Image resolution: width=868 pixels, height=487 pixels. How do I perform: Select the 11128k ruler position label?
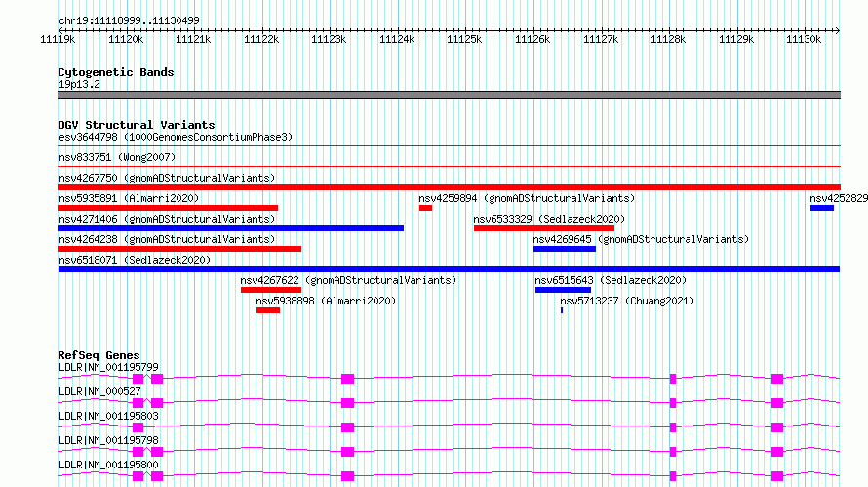668,39
